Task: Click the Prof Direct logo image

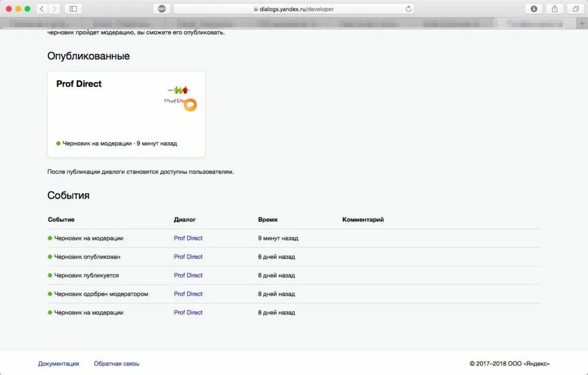Action: (181, 99)
